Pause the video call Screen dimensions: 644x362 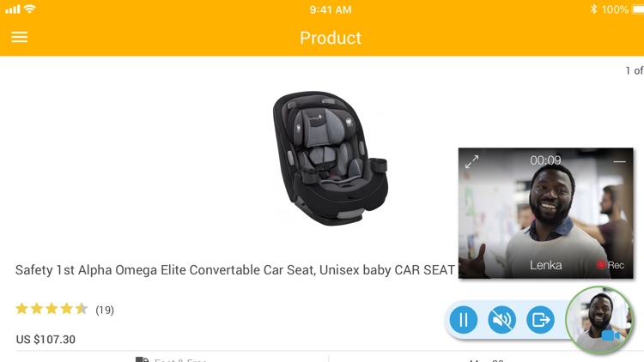click(464, 319)
